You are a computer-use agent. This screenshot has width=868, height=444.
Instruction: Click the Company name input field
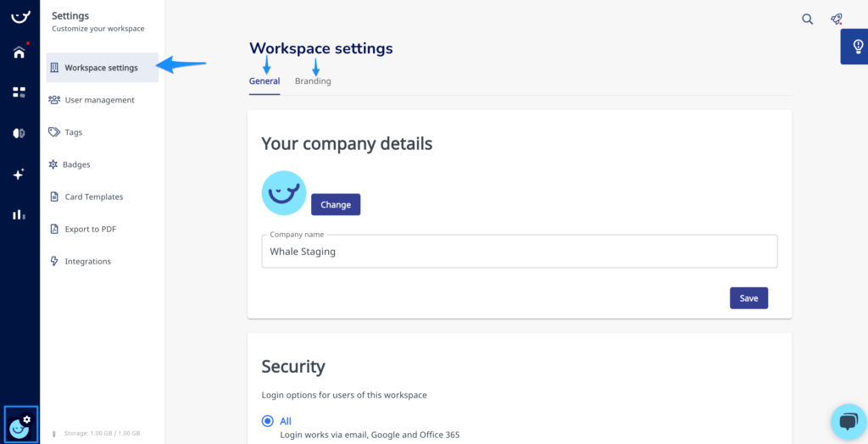pos(519,252)
